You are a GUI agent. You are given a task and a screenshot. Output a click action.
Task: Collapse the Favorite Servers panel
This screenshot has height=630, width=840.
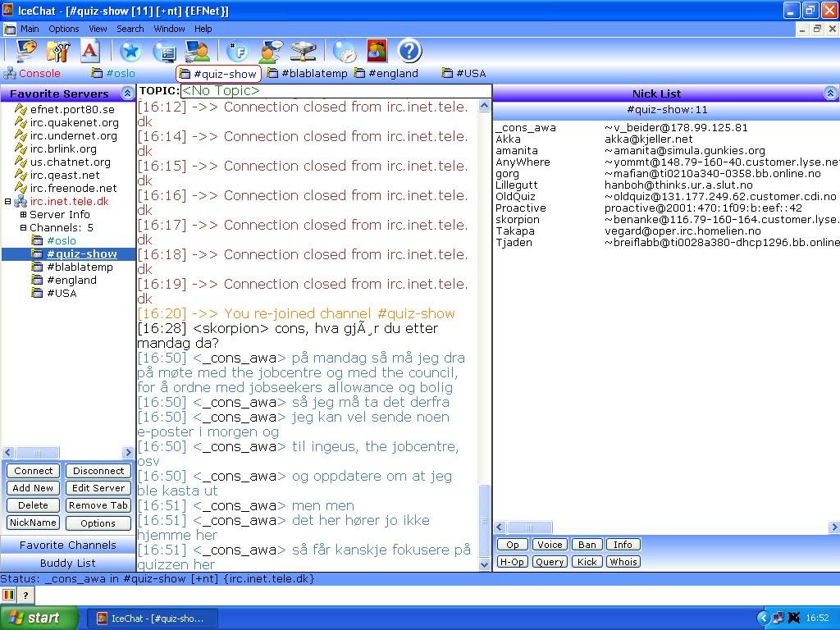click(127, 94)
